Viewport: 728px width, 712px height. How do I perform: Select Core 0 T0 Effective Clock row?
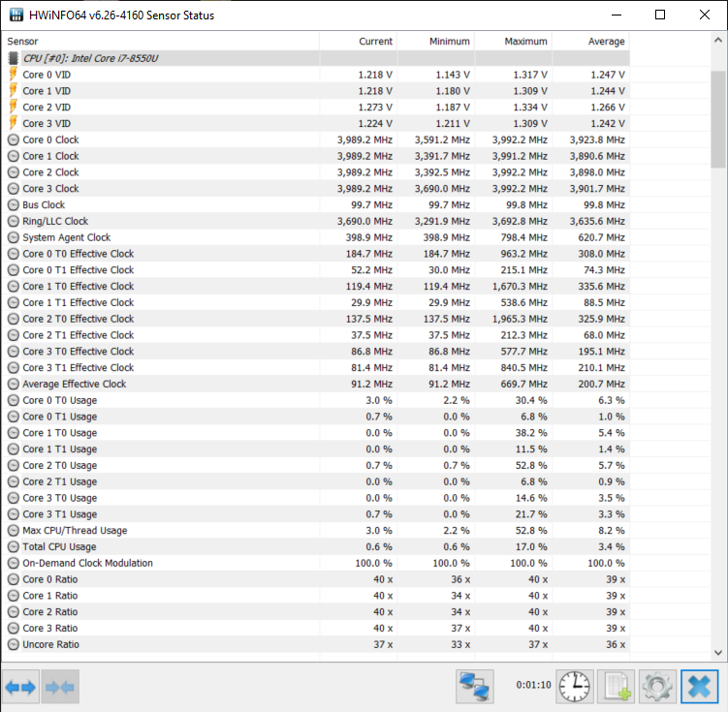click(x=316, y=254)
